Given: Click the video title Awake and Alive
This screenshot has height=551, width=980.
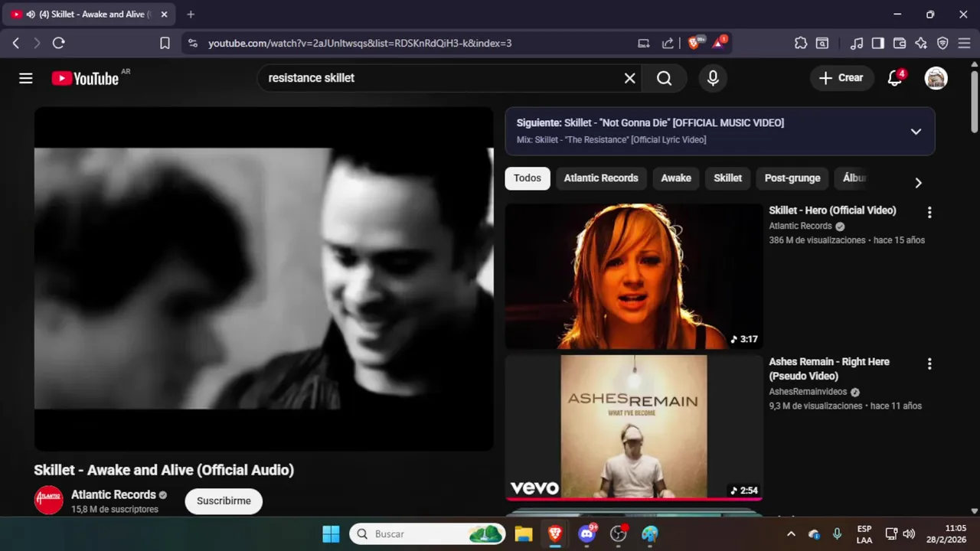Looking at the screenshot, I should (164, 470).
